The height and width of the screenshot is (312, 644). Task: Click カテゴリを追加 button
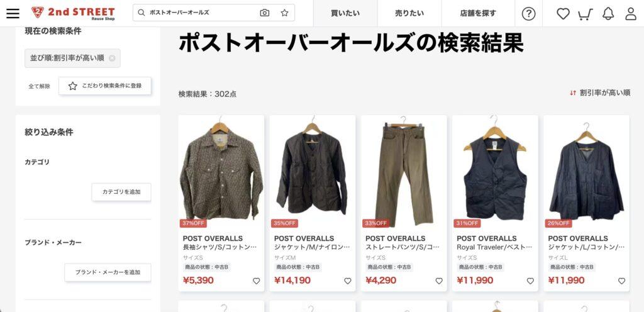point(121,192)
